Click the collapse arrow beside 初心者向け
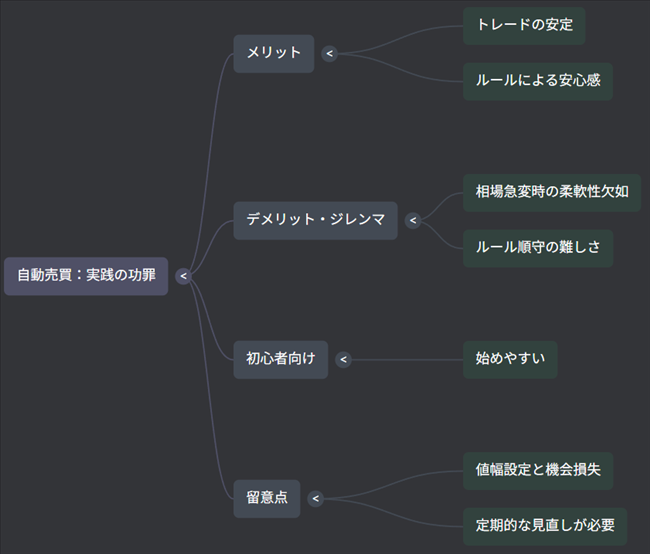 tap(344, 360)
